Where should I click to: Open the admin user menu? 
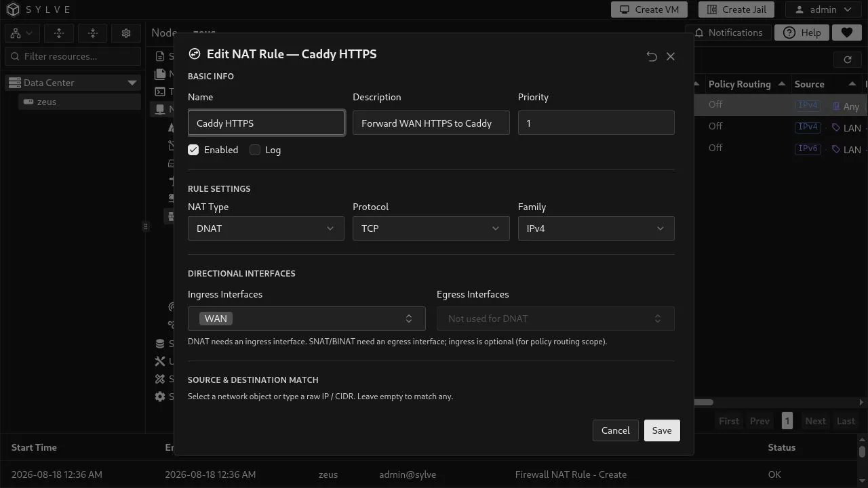[x=823, y=9]
